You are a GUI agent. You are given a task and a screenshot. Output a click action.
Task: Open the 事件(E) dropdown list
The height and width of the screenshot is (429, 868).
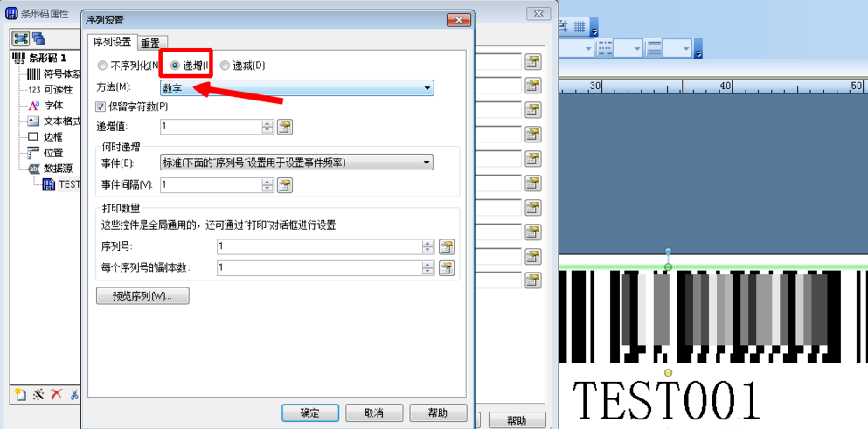(x=296, y=163)
